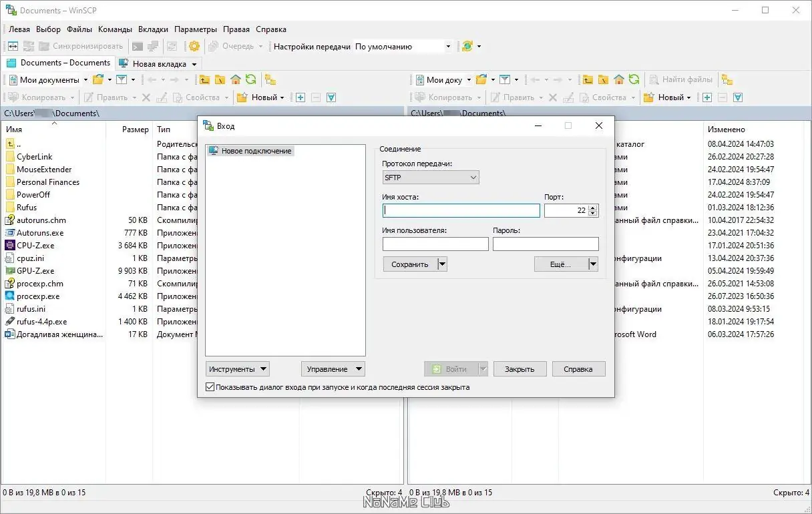Click the Compare Directories icon in main toolbar
812x514 pixels.
13,46
